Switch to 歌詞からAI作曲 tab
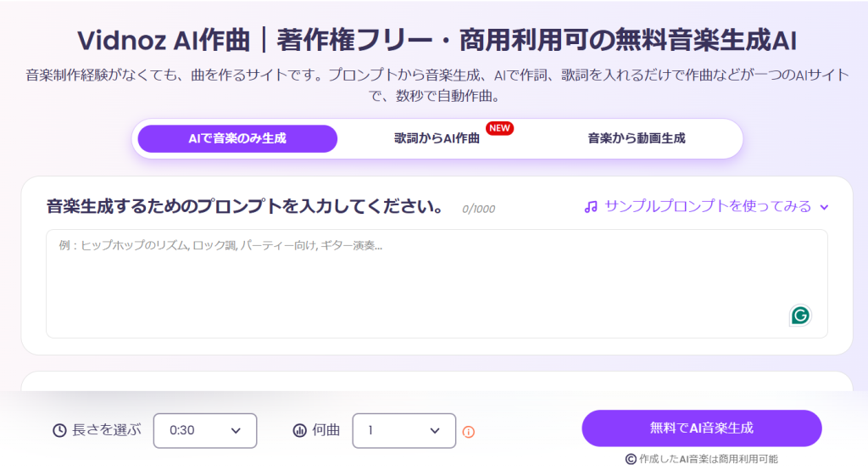868x470 pixels. (x=437, y=138)
